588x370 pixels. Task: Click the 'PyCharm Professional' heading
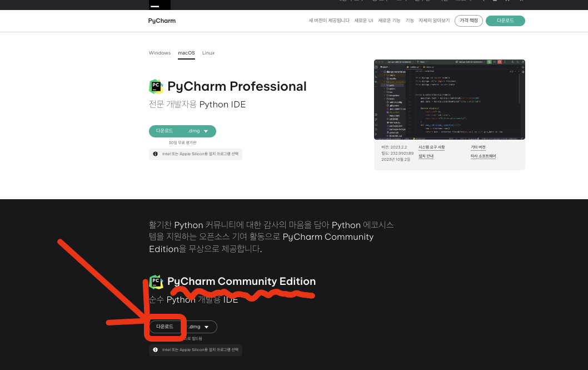[237, 86]
